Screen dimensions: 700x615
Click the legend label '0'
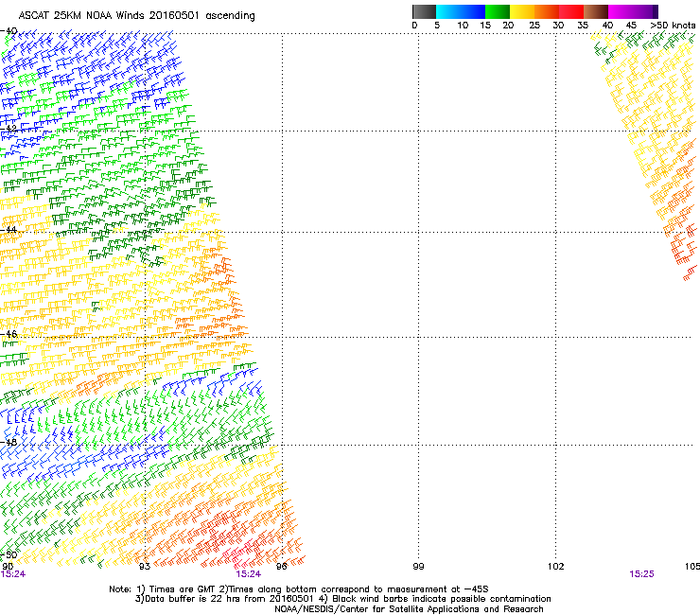pyautogui.click(x=414, y=26)
